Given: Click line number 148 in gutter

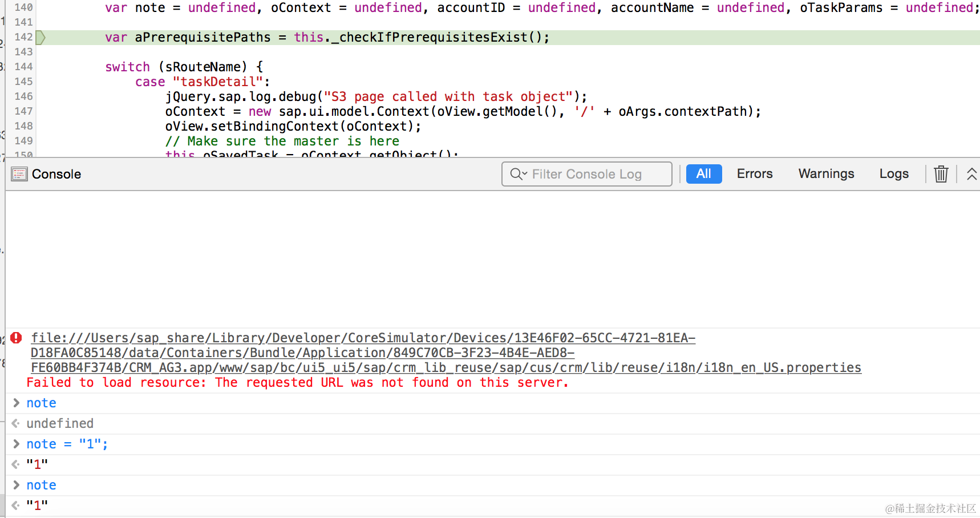Looking at the screenshot, I should [x=23, y=126].
